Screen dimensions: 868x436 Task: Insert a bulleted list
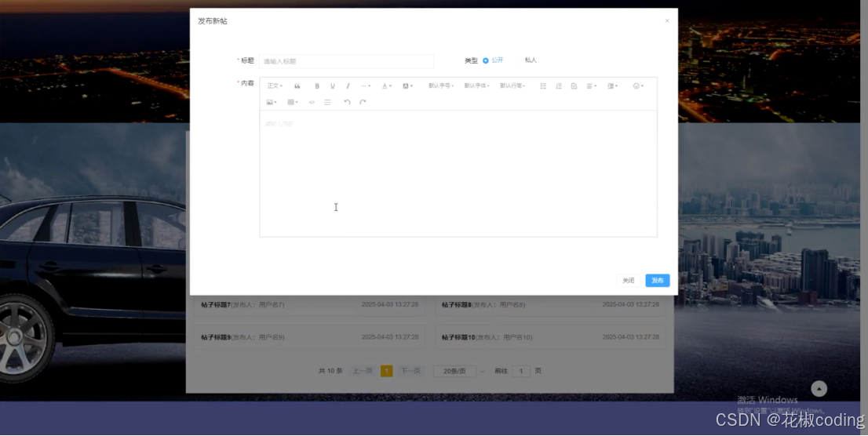pos(543,85)
